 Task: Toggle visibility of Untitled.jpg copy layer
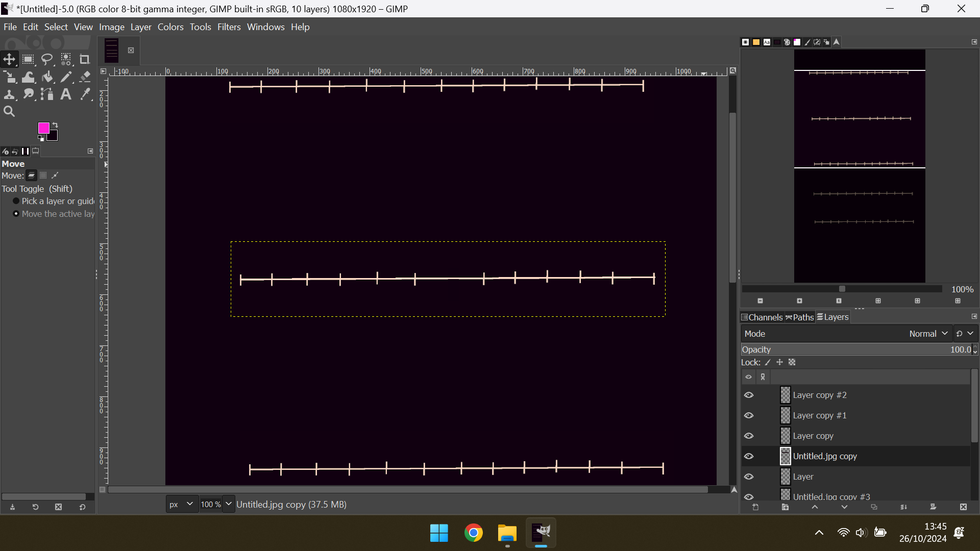click(x=749, y=456)
